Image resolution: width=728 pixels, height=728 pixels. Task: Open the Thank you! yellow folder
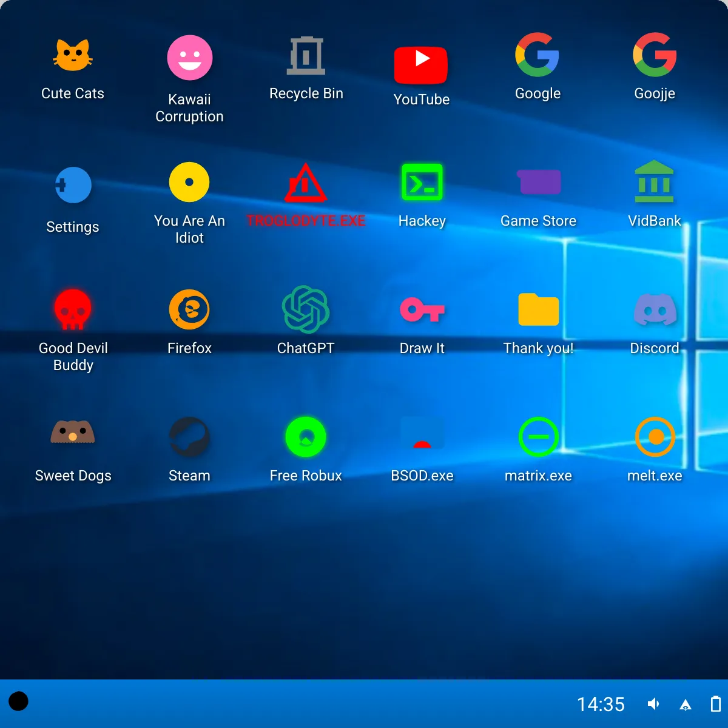(539, 309)
